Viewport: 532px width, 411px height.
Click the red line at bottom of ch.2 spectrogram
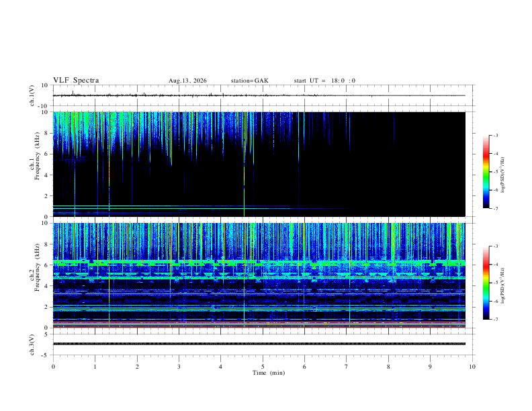(x=259, y=327)
